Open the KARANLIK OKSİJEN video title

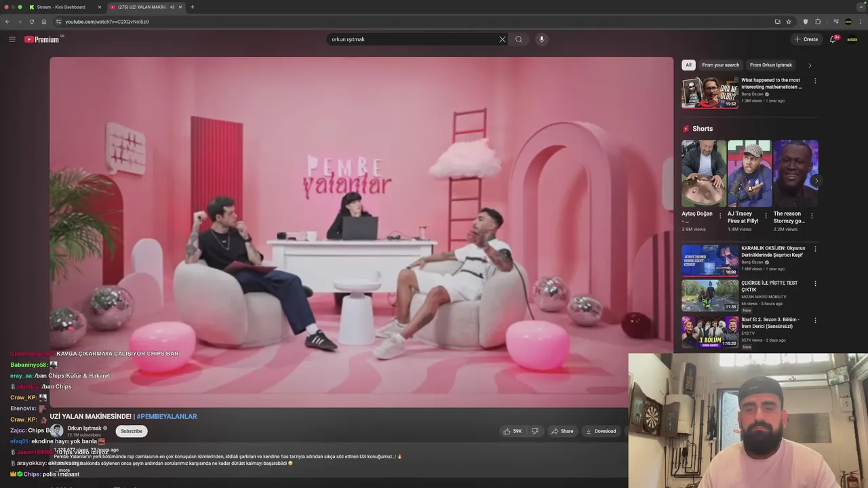coord(773,251)
